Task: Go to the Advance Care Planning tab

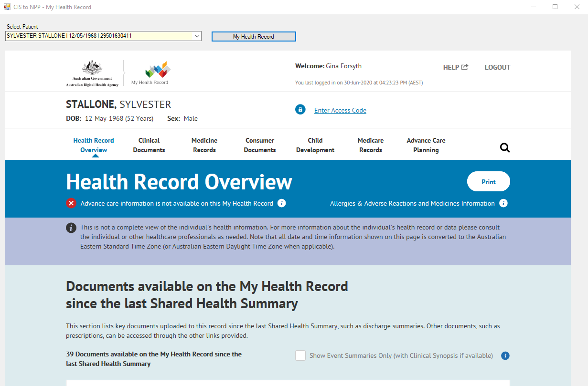Action: click(426, 145)
